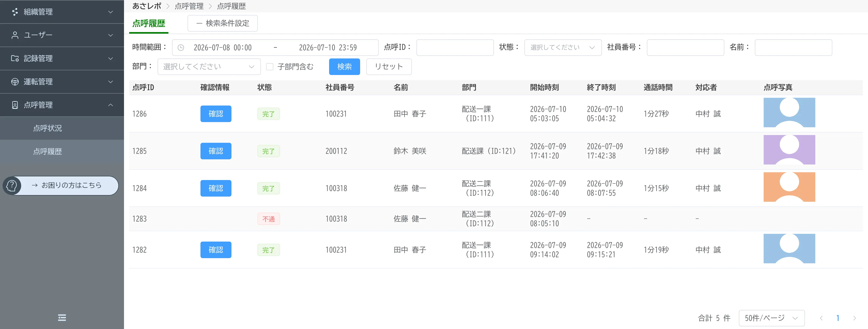The width and height of the screenshot is (868, 329).
Task: Go to previous page arrow
Action: [821, 318]
